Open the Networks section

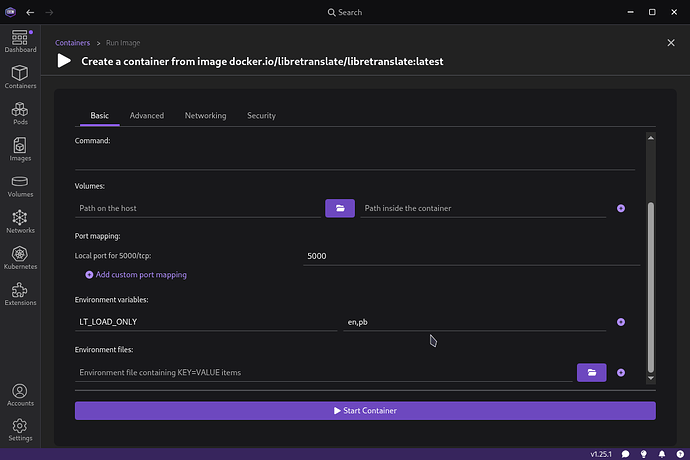coord(19,221)
